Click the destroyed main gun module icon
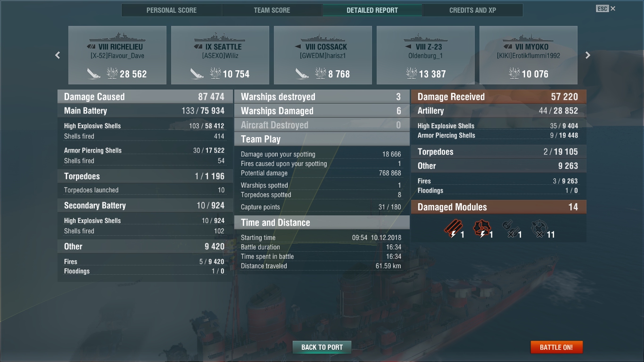This screenshot has width=644, height=362. point(510,229)
